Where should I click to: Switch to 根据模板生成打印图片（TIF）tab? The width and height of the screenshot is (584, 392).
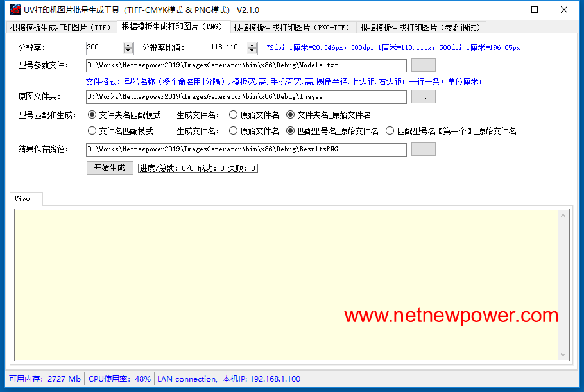point(61,28)
